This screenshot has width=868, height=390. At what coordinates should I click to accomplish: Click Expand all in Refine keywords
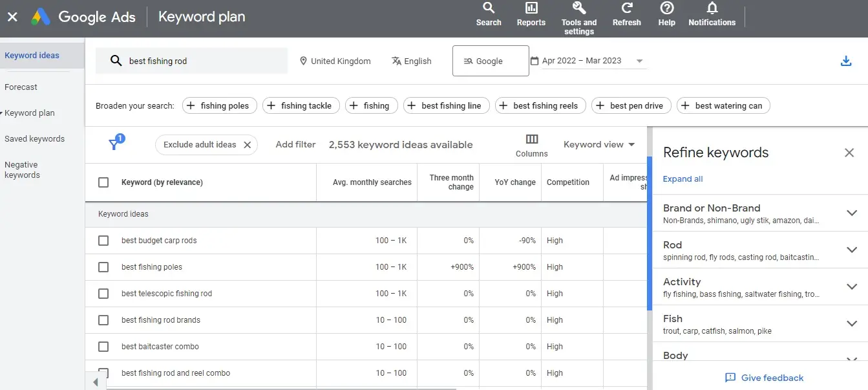683,179
